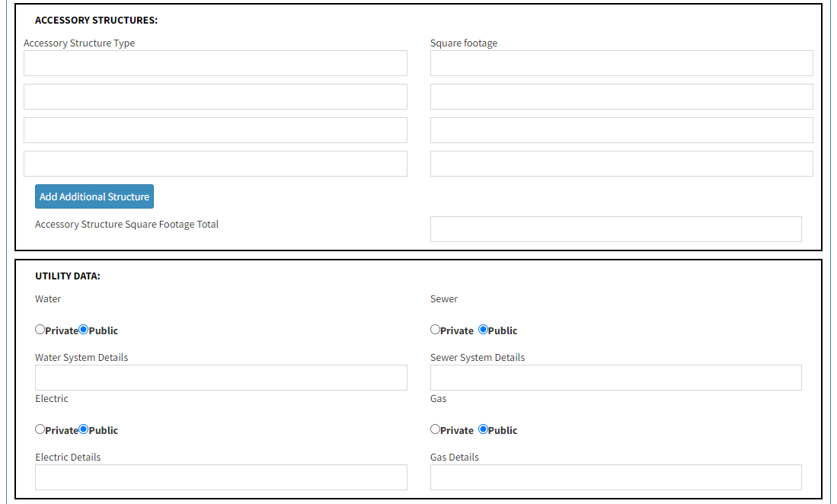Focus the first Accessory Structure Type field

coord(215,63)
